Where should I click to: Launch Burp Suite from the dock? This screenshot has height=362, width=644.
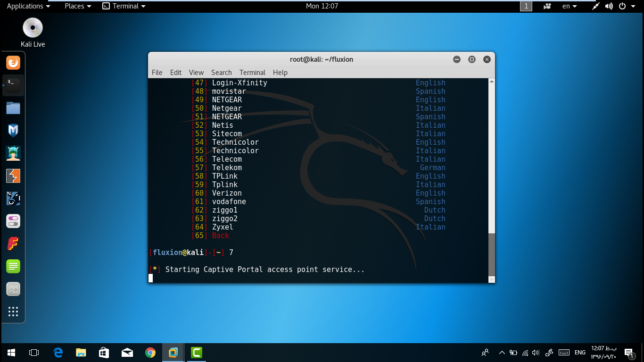click(13, 176)
